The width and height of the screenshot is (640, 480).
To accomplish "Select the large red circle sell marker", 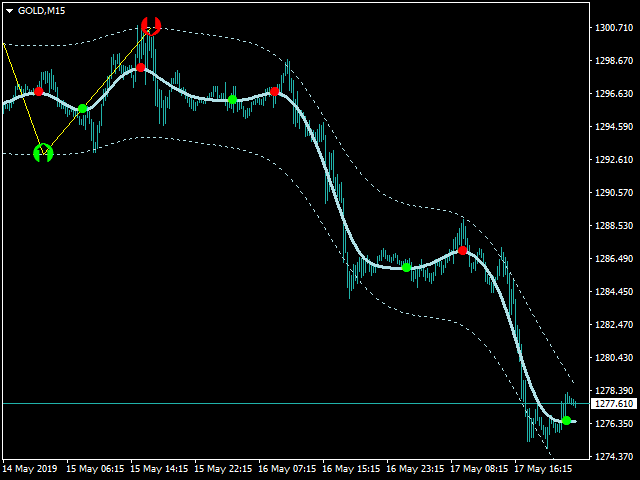I will coord(151,26).
